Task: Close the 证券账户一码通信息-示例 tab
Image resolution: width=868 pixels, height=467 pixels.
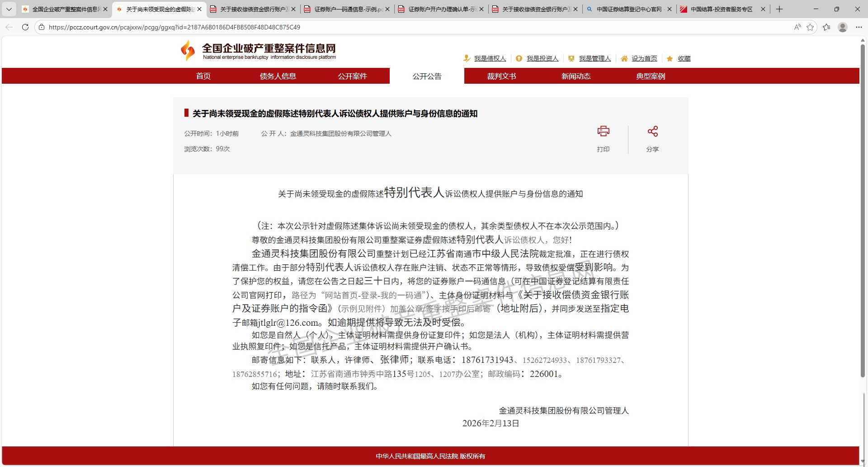Action: point(387,9)
